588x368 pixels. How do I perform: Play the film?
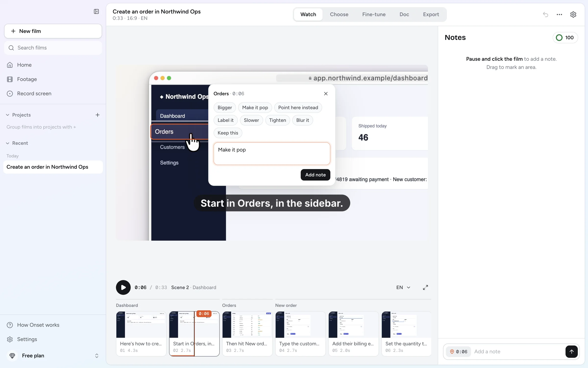pyautogui.click(x=123, y=288)
